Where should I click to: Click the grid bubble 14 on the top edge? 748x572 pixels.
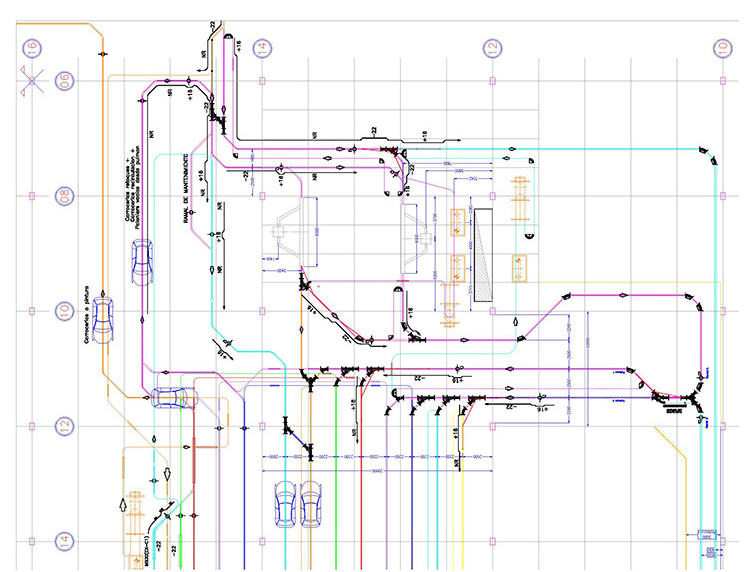click(261, 47)
